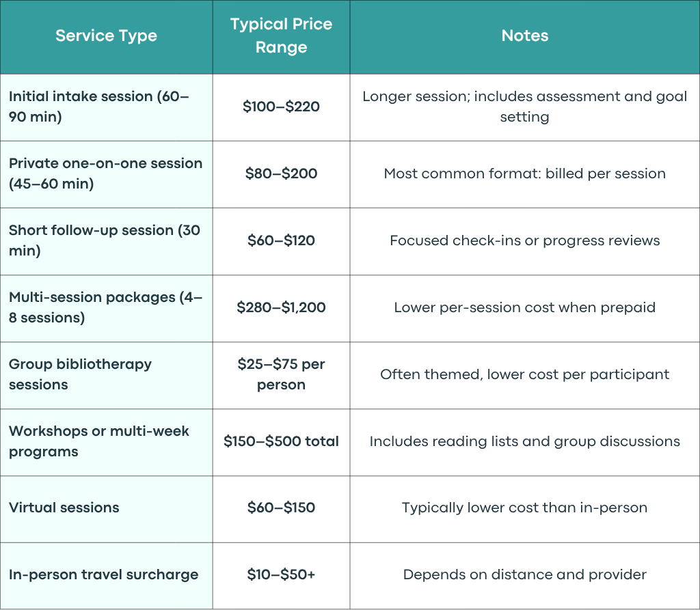
Task: Select the Initial intake session cell
Action: click(106, 107)
